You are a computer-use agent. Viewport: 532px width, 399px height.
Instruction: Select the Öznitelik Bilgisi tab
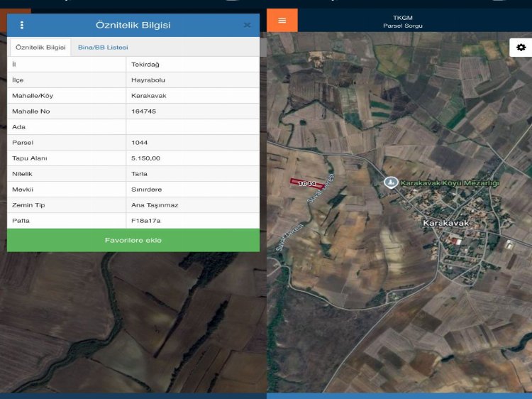[40, 47]
